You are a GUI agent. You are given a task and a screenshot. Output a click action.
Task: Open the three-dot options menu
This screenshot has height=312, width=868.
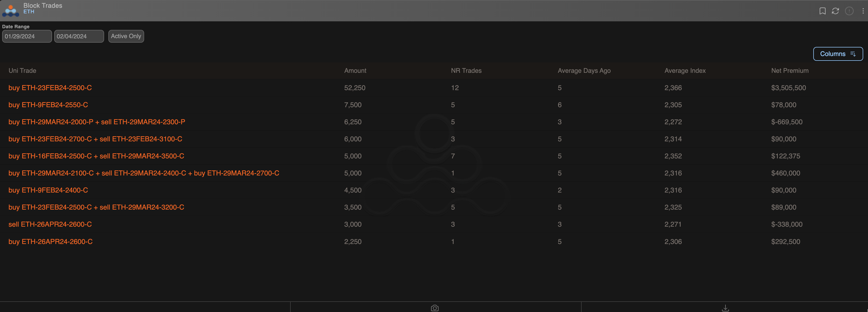(863, 11)
